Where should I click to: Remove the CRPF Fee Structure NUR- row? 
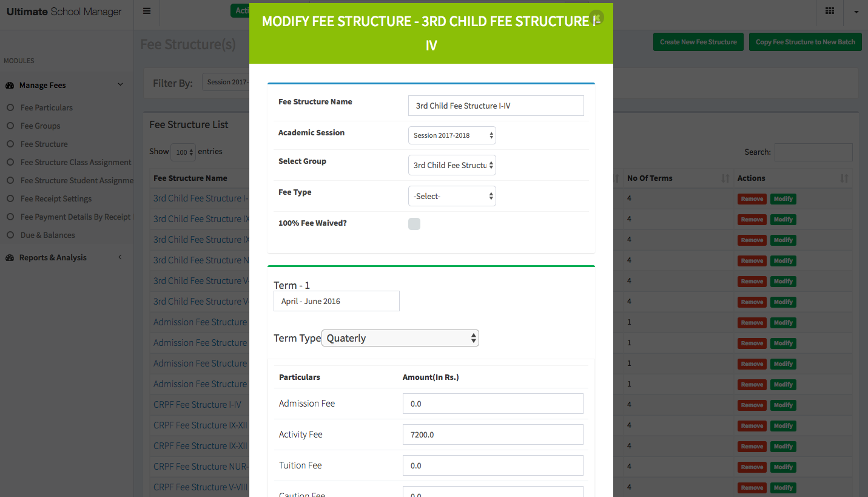(x=752, y=467)
